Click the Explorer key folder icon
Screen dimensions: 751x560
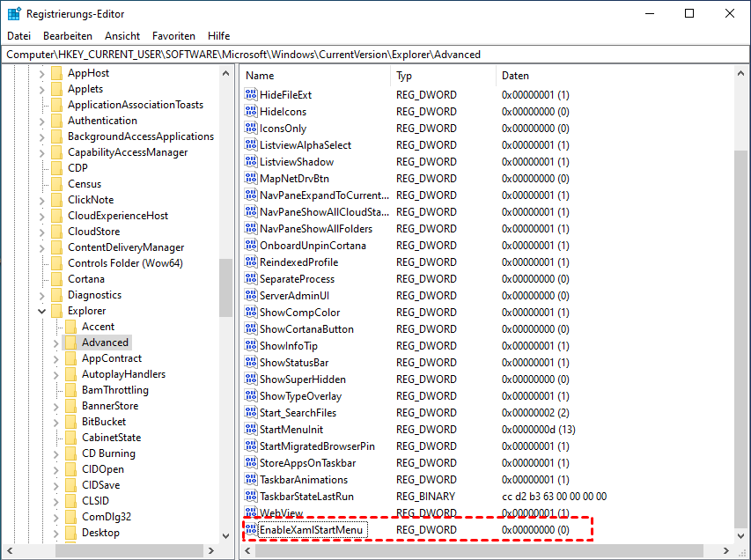click(x=56, y=311)
